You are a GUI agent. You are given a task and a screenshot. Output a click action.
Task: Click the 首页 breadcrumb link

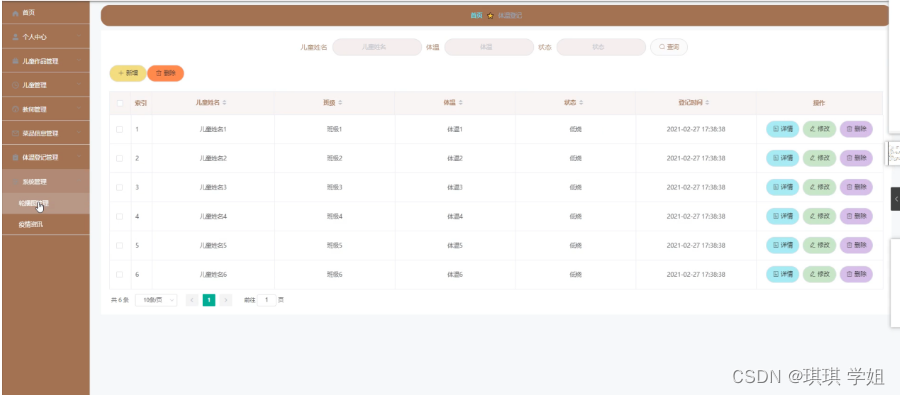[476, 16]
